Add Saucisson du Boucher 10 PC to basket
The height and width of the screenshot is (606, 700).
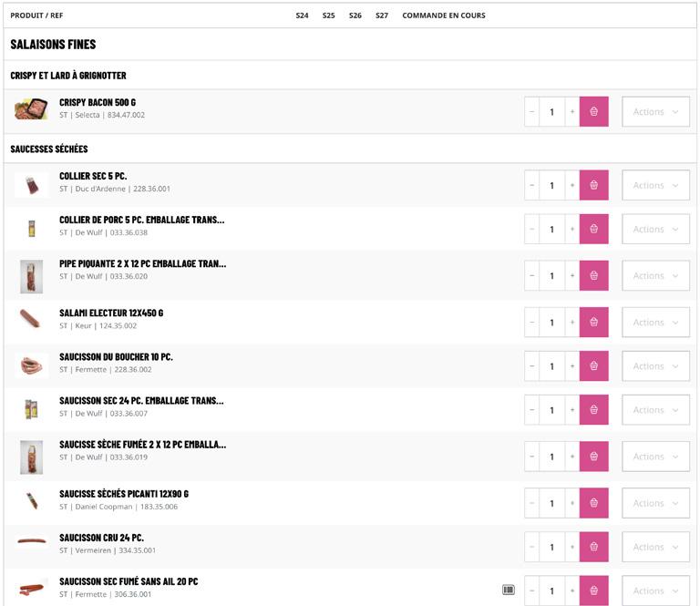[x=593, y=366]
